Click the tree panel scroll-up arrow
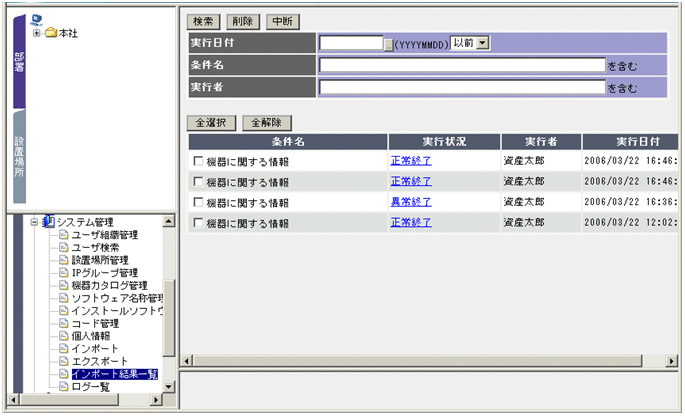The height and width of the screenshot is (417, 685). pyautogui.click(x=169, y=221)
